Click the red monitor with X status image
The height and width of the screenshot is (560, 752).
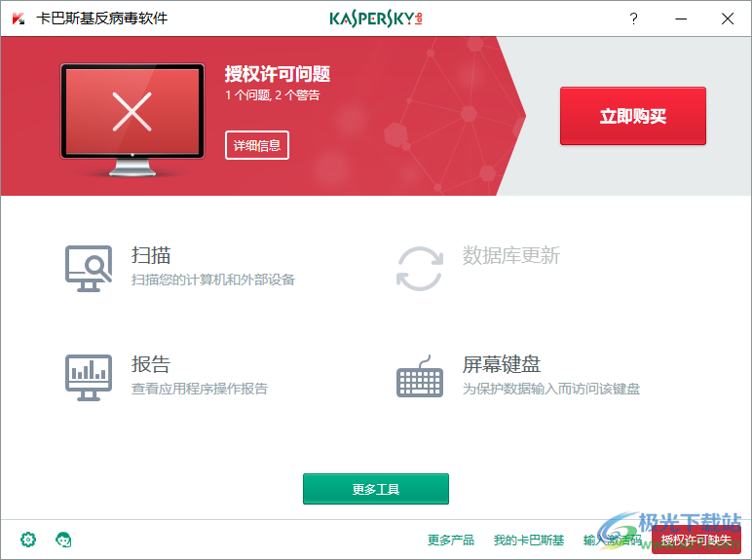coord(132,120)
